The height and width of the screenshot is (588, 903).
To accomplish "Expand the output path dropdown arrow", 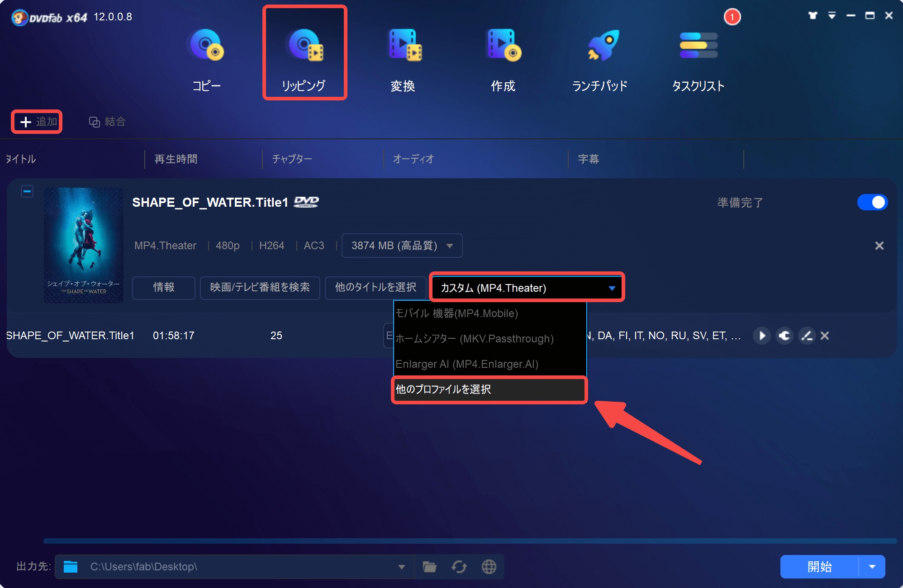I will pos(401,567).
